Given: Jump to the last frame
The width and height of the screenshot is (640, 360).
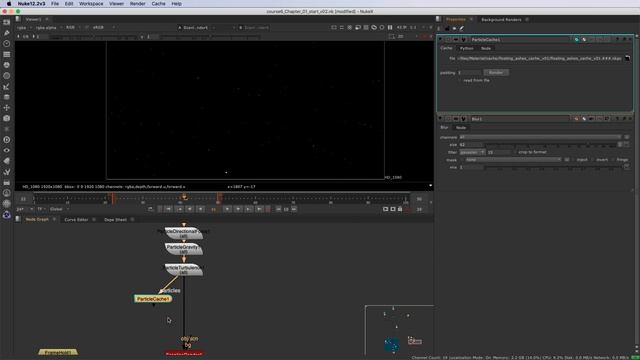Looking at the screenshot, I should point(260,209).
